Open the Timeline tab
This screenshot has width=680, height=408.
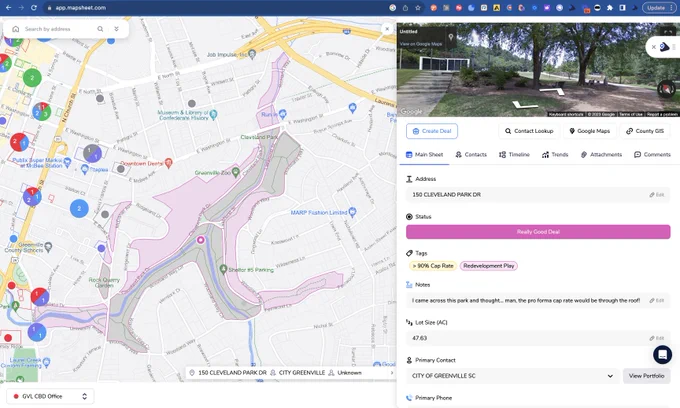pos(514,154)
